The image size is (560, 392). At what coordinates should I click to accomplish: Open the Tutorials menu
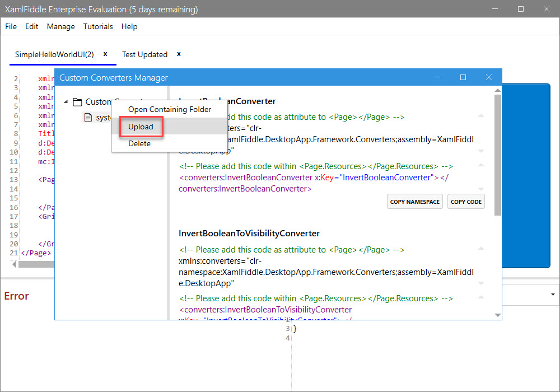click(x=98, y=26)
